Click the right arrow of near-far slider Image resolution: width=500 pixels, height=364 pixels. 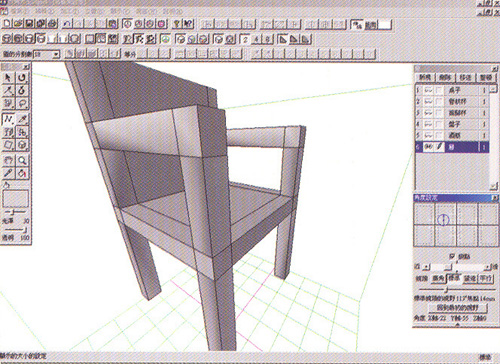tap(488, 267)
